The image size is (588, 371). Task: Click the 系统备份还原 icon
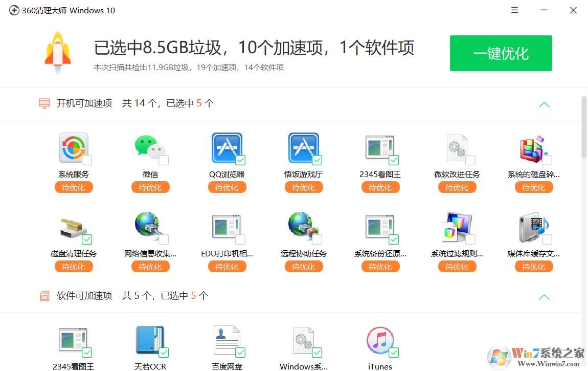click(x=380, y=228)
